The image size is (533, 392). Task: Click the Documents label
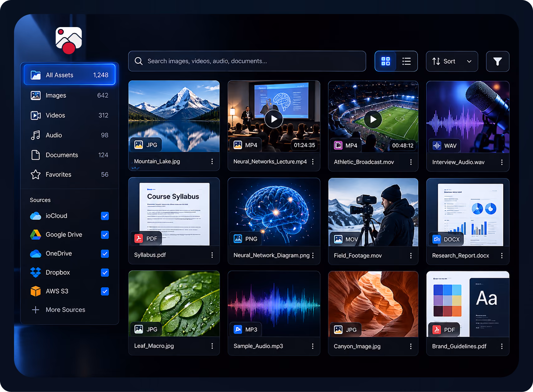click(x=62, y=155)
